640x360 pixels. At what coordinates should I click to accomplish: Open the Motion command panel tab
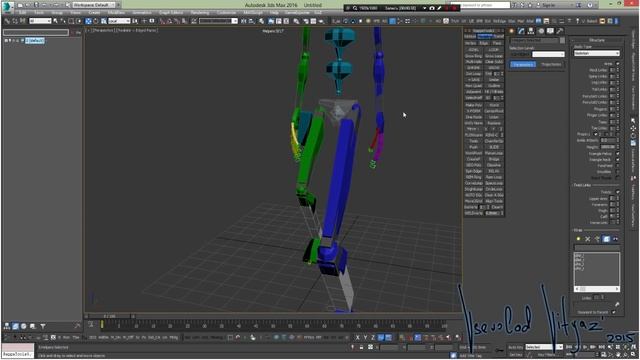(540, 31)
